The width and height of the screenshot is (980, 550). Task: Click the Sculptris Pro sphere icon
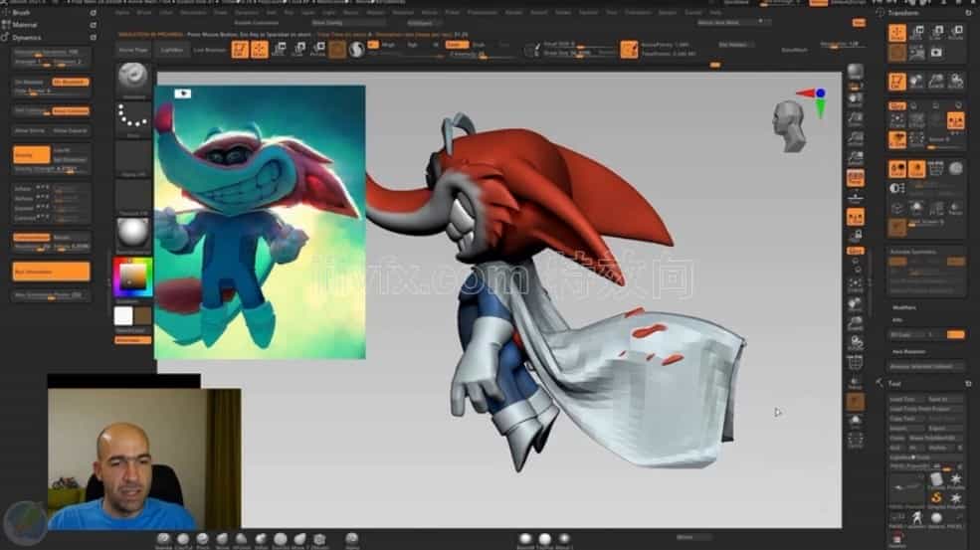coord(357,50)
